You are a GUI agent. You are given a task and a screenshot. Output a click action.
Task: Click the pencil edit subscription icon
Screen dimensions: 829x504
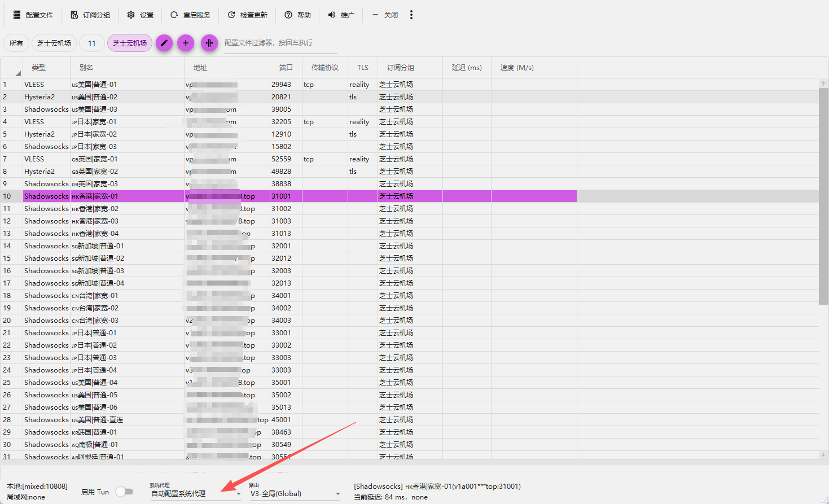[164, 43]
